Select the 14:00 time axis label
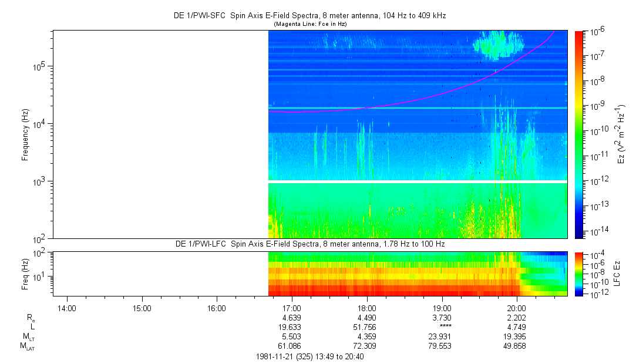 tap(67, 308)
